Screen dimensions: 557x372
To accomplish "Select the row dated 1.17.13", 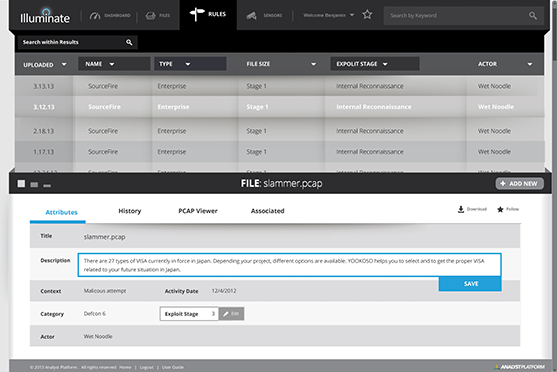I will tap(279, 152).
